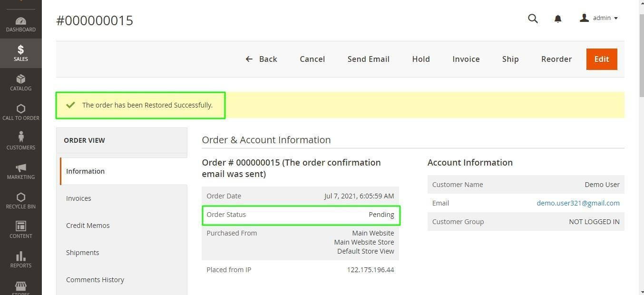Expand the admin account dropdown
This screenshot has height=295, width=644.
coord(599,18)
